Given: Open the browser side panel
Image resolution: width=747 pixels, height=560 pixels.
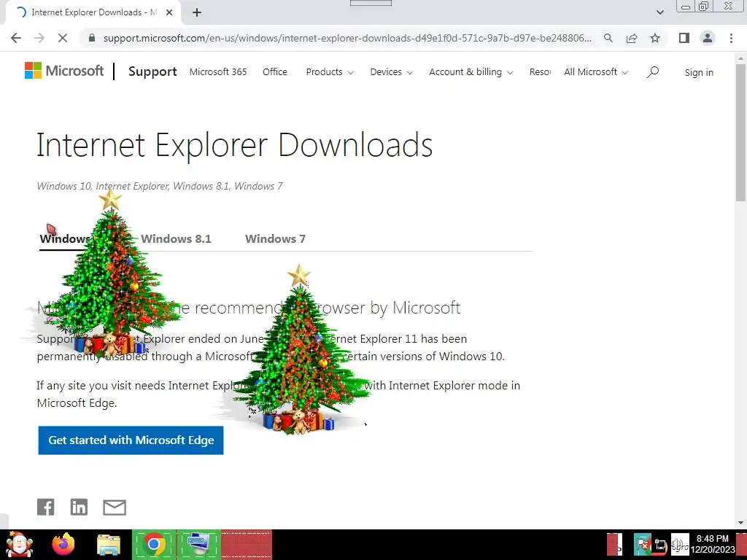Looking at the screenshot, I should click(x=684, y=38).
